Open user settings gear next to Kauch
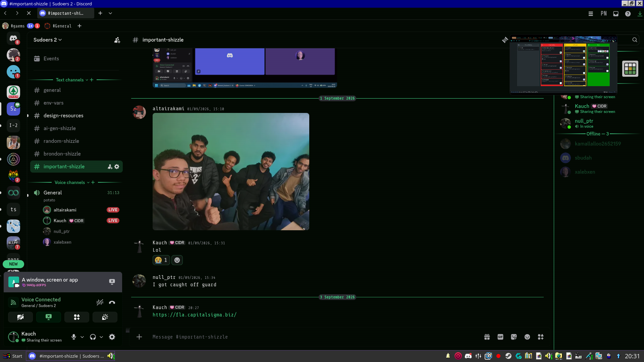This screenshot has height=362, width=644. coord(112,337)
